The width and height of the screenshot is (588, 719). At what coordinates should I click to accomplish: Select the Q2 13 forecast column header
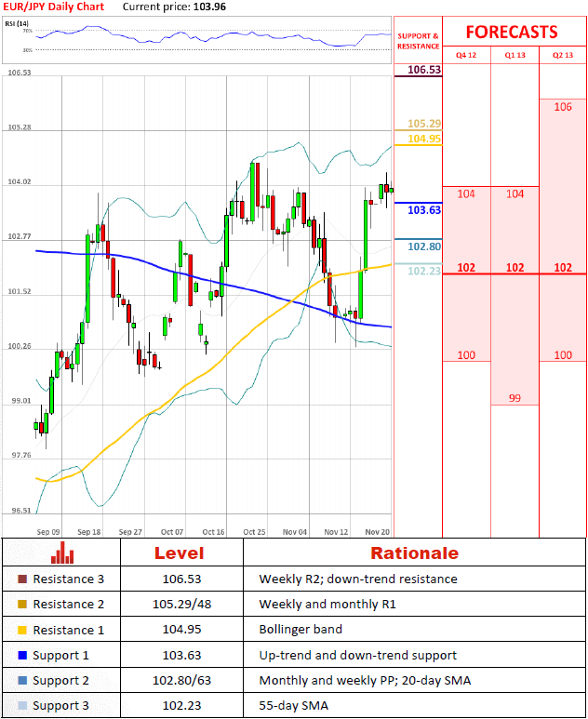click(x=563, y=55)
